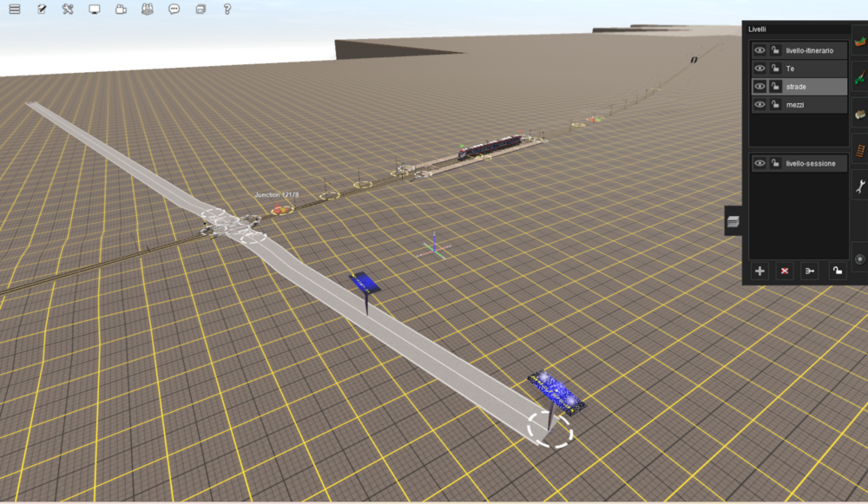Select the track ladder tab icon
This screenshot has width=868, height=504.
click(x=859, y=150)
